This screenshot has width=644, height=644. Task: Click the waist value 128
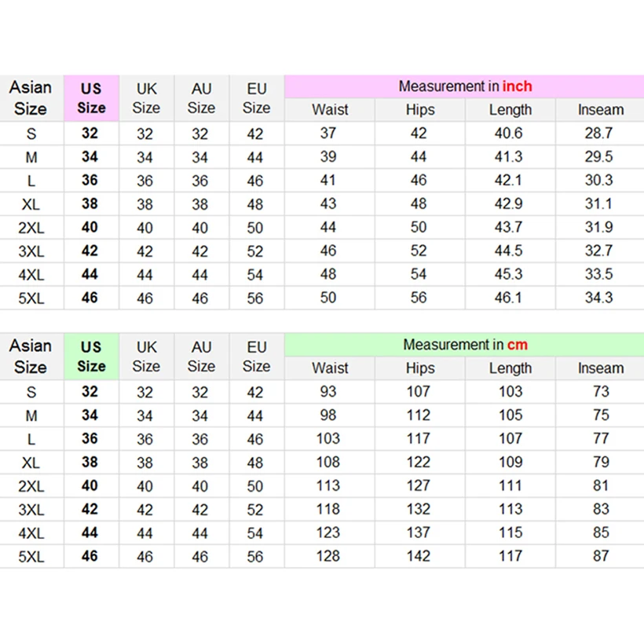tap(328, 555)
